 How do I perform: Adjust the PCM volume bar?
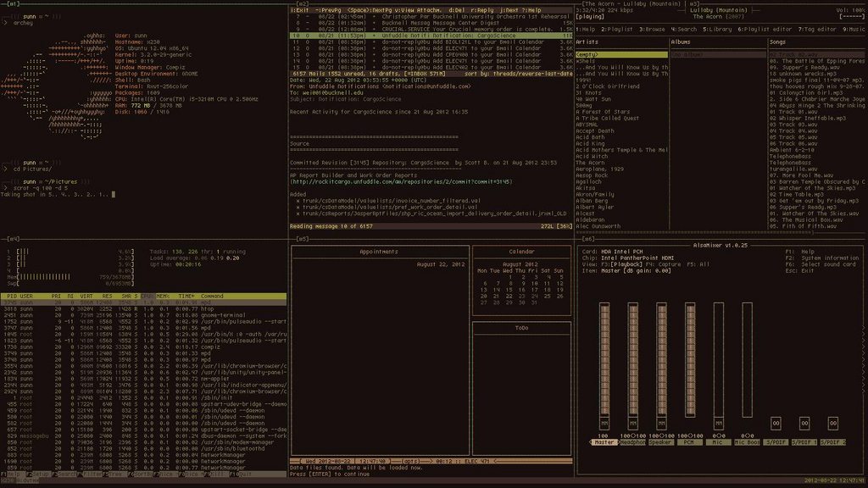(x=690, y=359)
